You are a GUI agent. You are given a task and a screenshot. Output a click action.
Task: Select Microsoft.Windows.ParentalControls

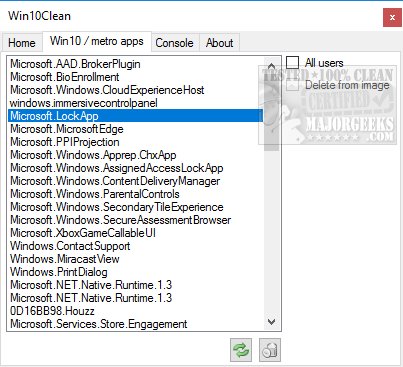tap(135, 194)
